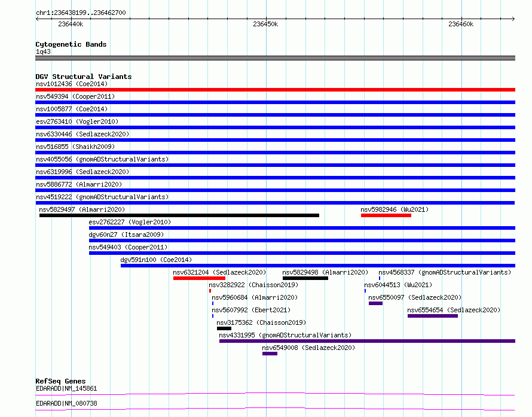Click nsv6319996 (Sedlazeck2020) label
Image resolution: width=532 pixels, height=417 pixels.
(82, 172)
